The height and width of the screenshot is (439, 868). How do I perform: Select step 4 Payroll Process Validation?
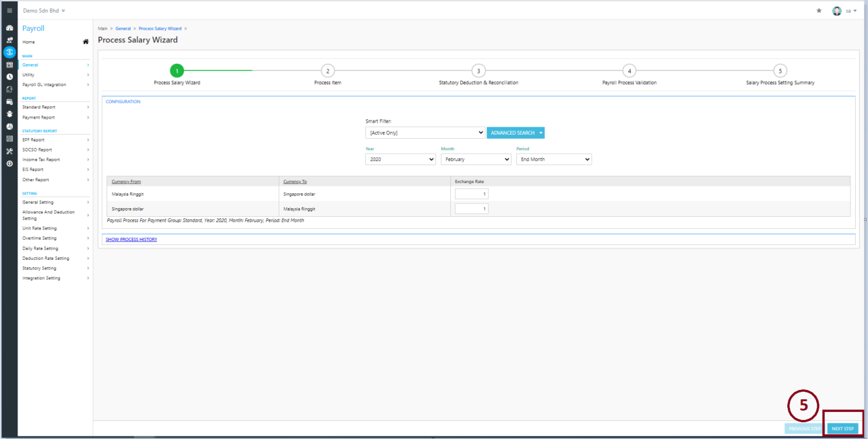point(629,71)
